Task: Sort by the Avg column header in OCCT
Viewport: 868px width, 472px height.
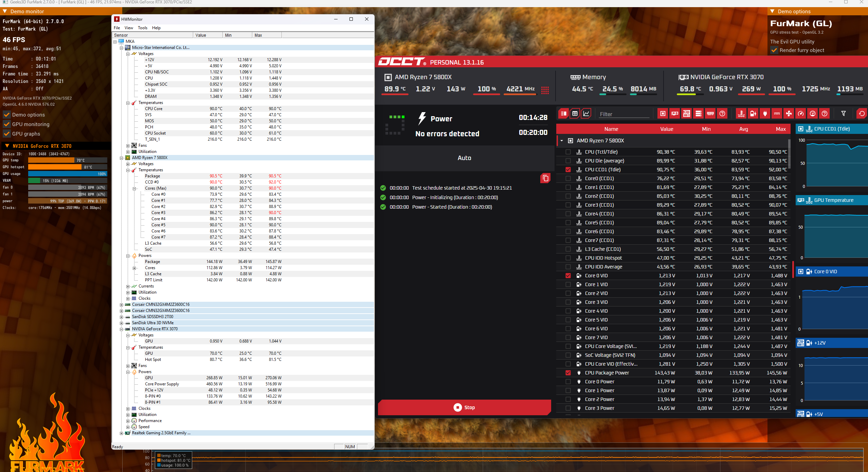Action: (x=743, y=129)
